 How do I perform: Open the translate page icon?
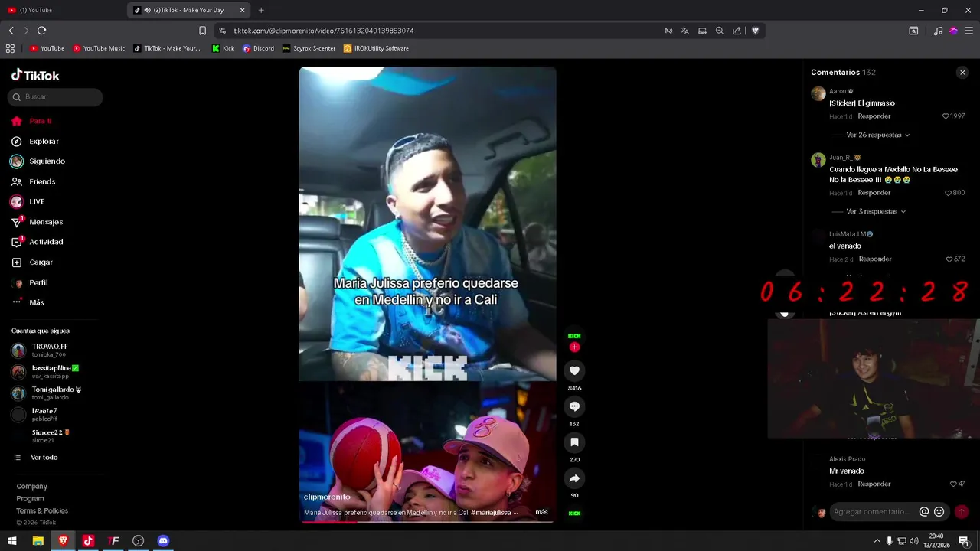coord(684,31)
